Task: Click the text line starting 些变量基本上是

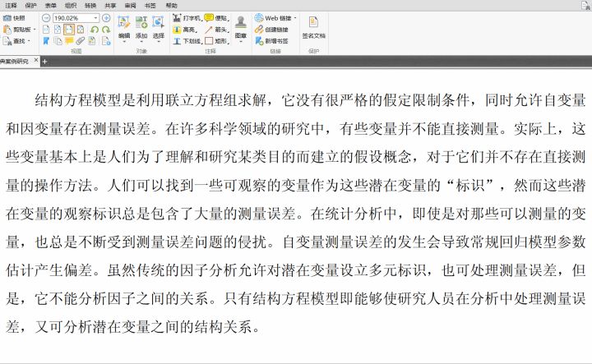Action: click(x=296, y=157)
